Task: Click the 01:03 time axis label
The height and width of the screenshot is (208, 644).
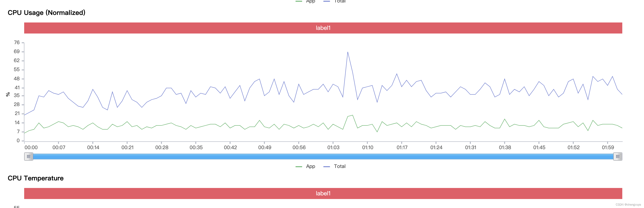Action: 333,147
